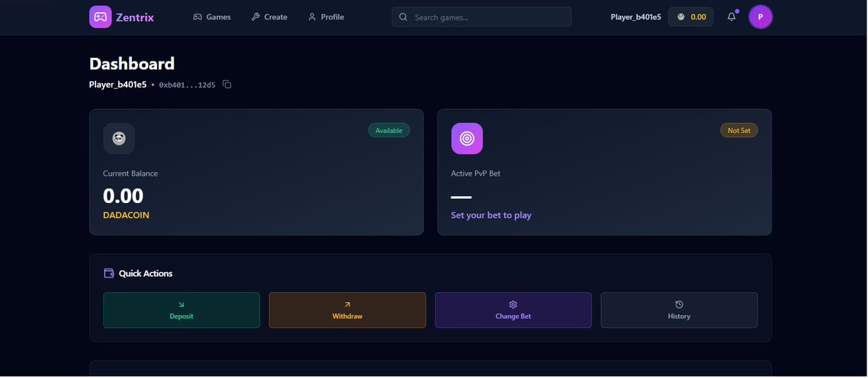Click the DADACOIN coin icon in balance card

[119, 138]
